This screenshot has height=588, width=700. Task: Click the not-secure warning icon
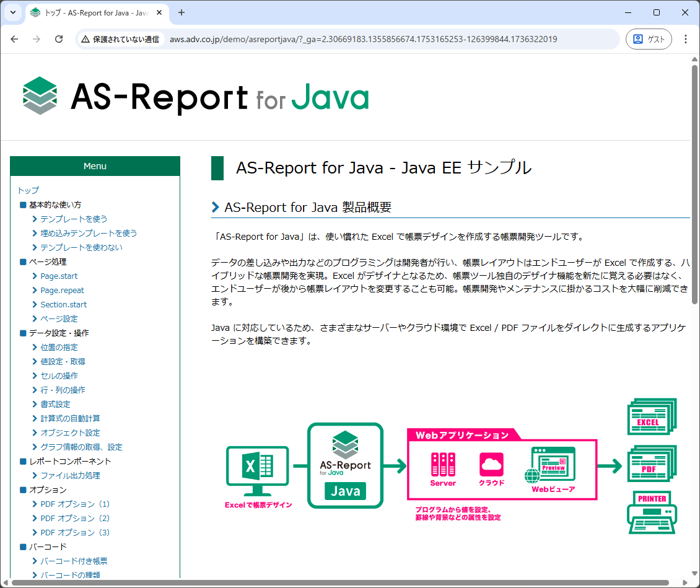(x=85, y=39)
